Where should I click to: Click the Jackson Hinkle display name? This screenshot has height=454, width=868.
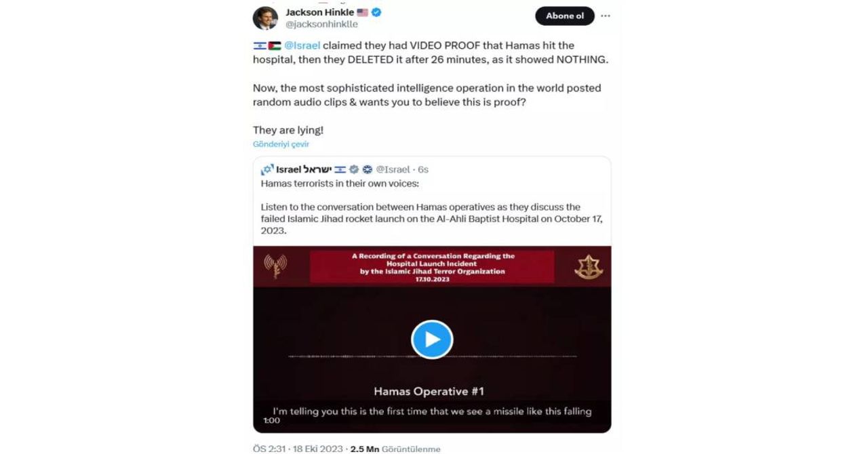[319, 12]
